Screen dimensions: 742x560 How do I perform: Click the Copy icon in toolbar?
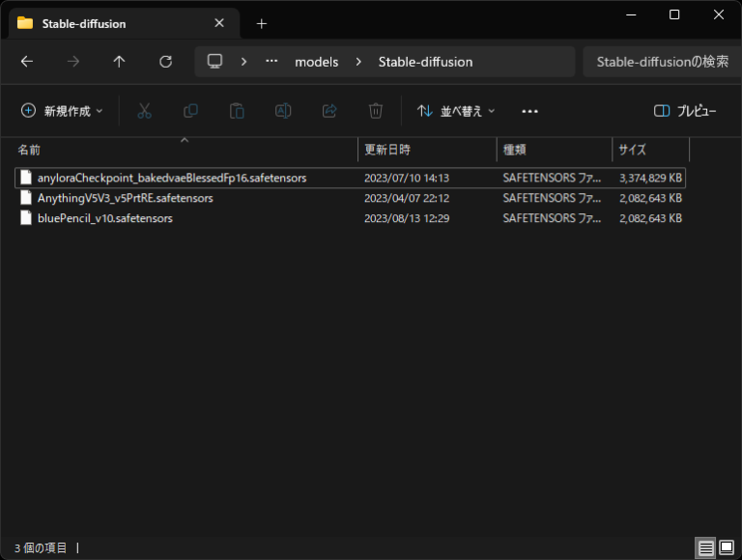tap(190, 111)
